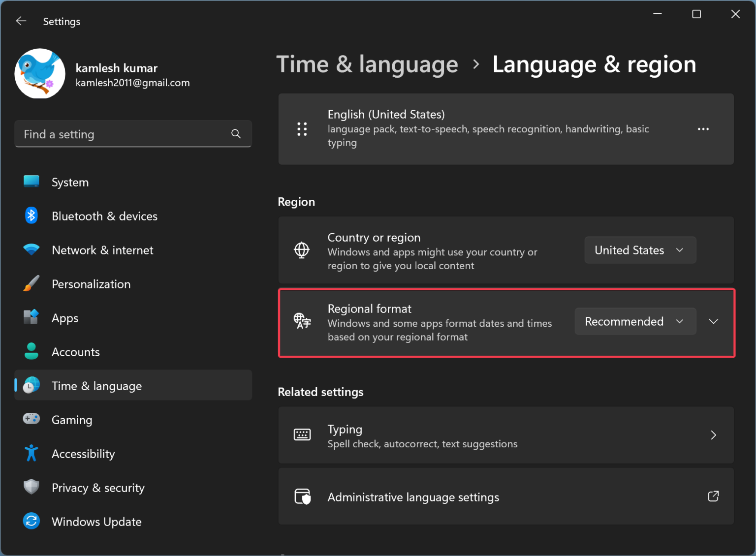Click the search magnifier icon
This screenshot has width=756, height=556.
tap(236, 134)
